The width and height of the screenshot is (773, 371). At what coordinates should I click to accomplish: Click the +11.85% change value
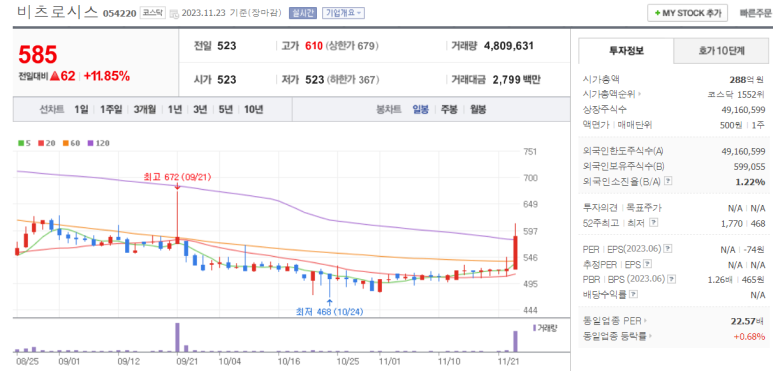point(106,76)
